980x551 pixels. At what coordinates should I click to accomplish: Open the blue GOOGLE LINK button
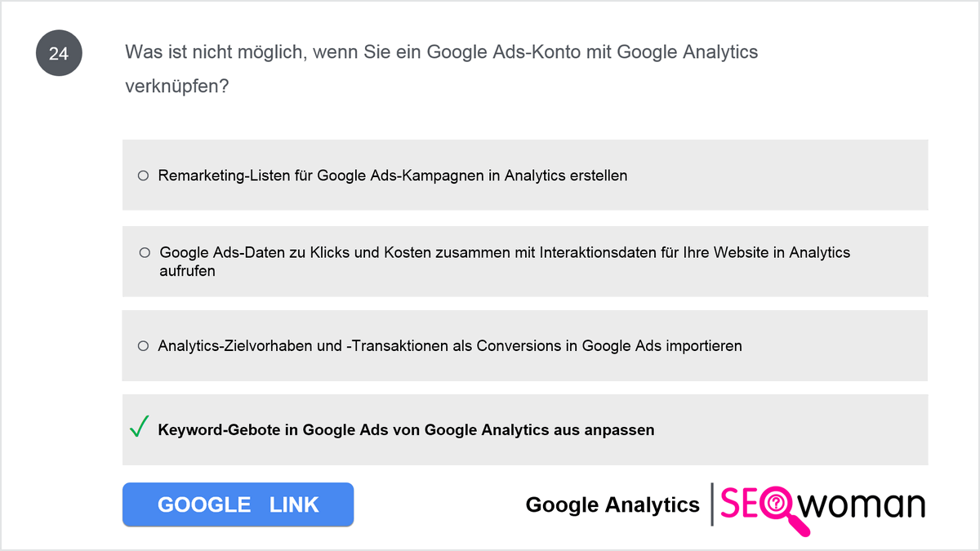pos(238,504)
